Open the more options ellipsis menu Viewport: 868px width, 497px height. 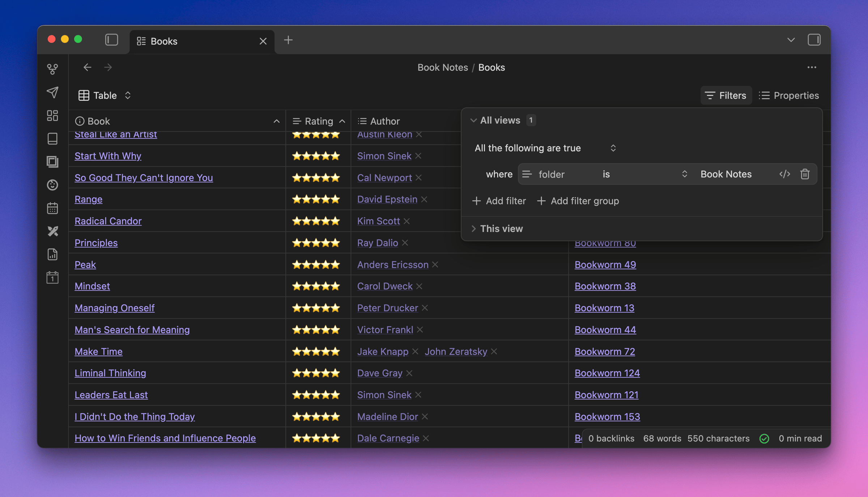point(812,67)
